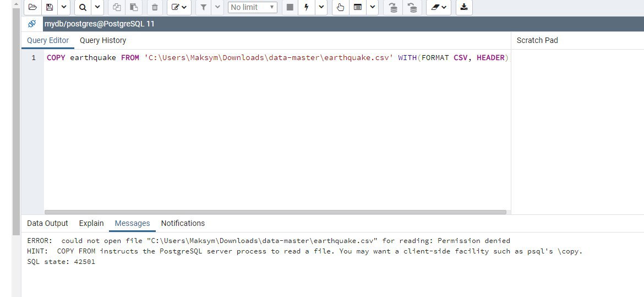
Task: Open the Edit pencil dropdown
Action: click(x=179, y=7)
